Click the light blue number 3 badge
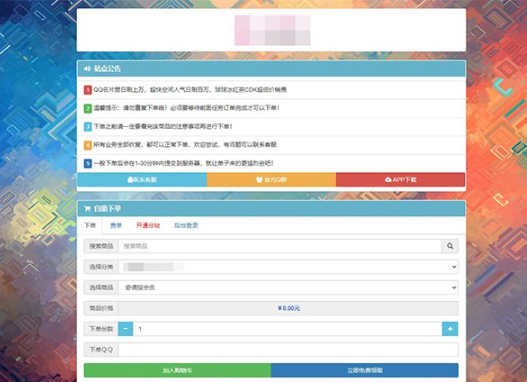The width and height of the screenshot is (527, 382). tap(88, 127)
